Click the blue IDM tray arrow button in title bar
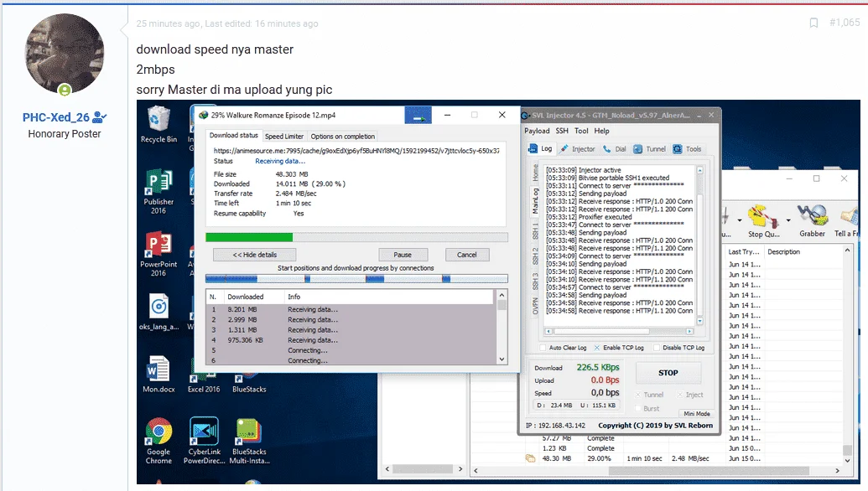The image size is (868, 491). (418, 115)
